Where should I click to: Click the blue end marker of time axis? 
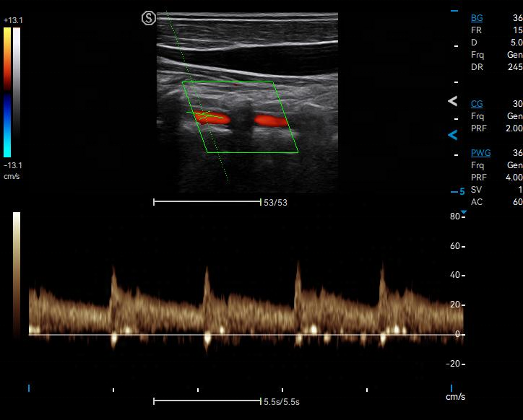[x=451, y=388]
